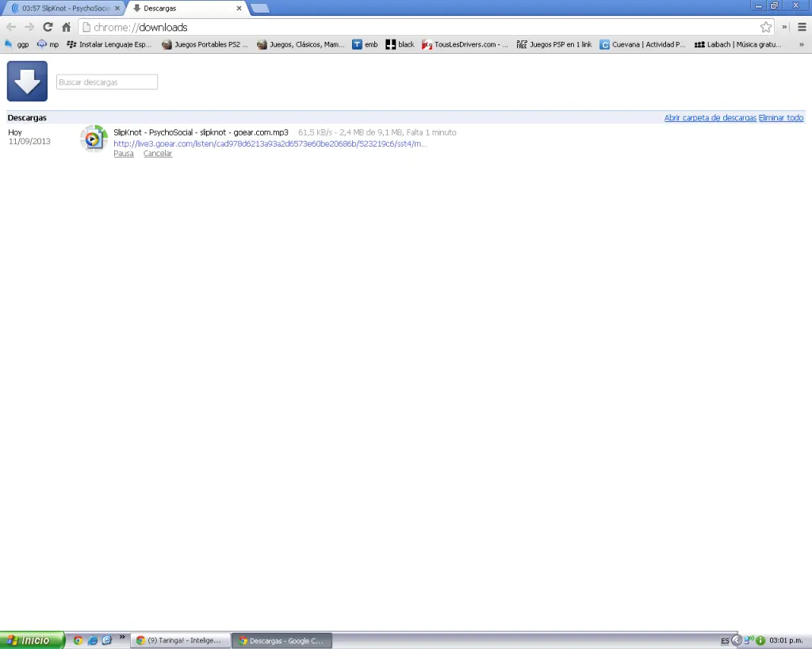Image resolution: width=812 pixels, height=649 pixels.
Task: Click the browser back arrow
Action: coord(11,27)
